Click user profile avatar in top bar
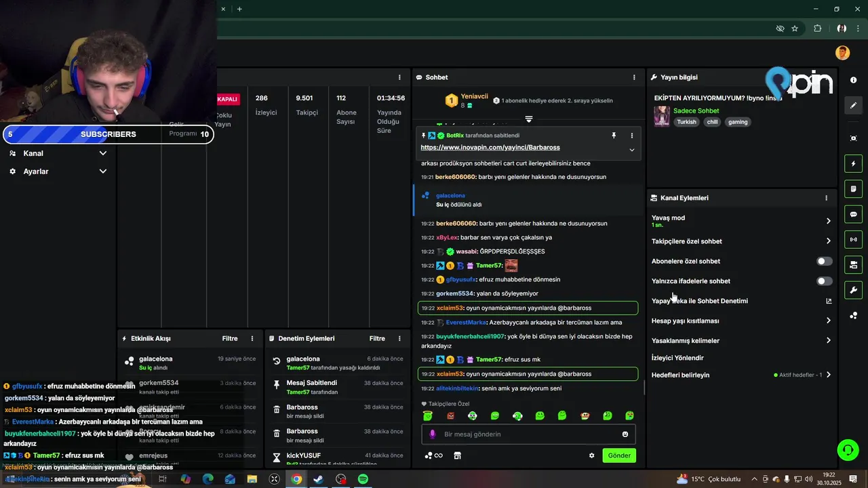Viewport: 868px width, 488px height. point(843,53)
